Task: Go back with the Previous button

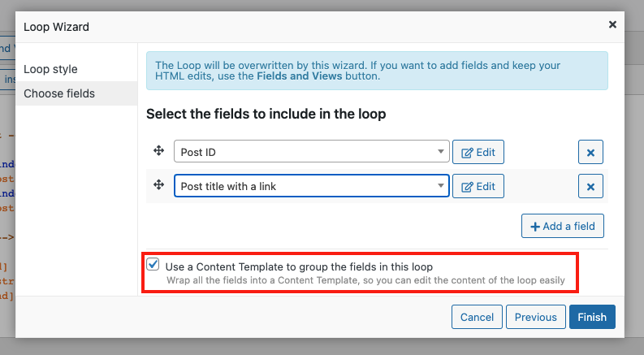Action: coord(535,317)
